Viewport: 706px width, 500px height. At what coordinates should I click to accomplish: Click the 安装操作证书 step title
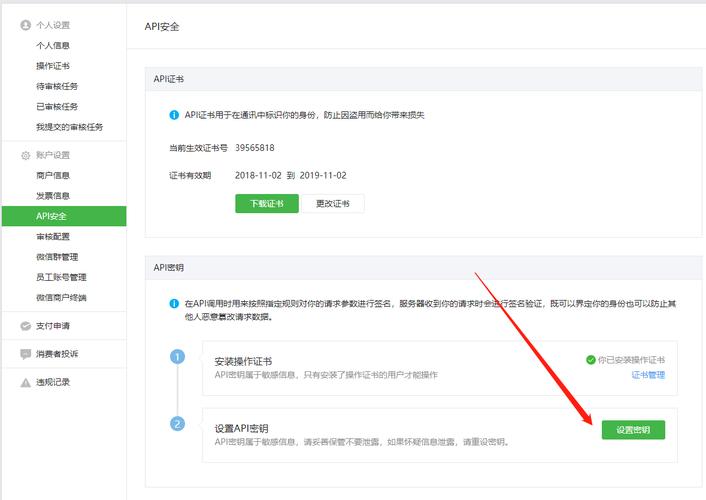pos(243,361)
